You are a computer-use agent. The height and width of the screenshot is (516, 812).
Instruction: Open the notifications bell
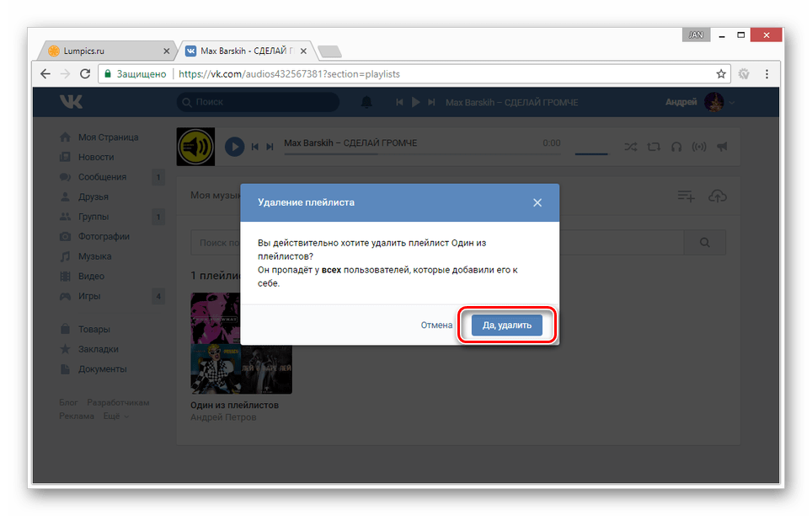point(366,102)
